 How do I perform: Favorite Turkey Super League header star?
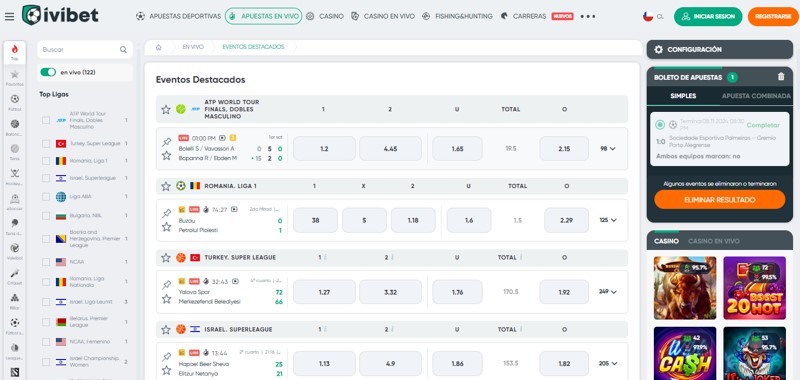tap(166, 258)
